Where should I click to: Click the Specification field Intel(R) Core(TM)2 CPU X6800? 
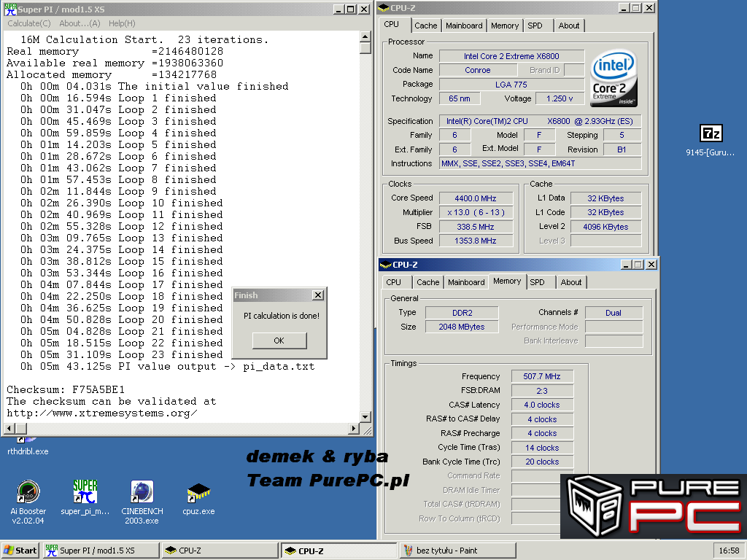540,121
